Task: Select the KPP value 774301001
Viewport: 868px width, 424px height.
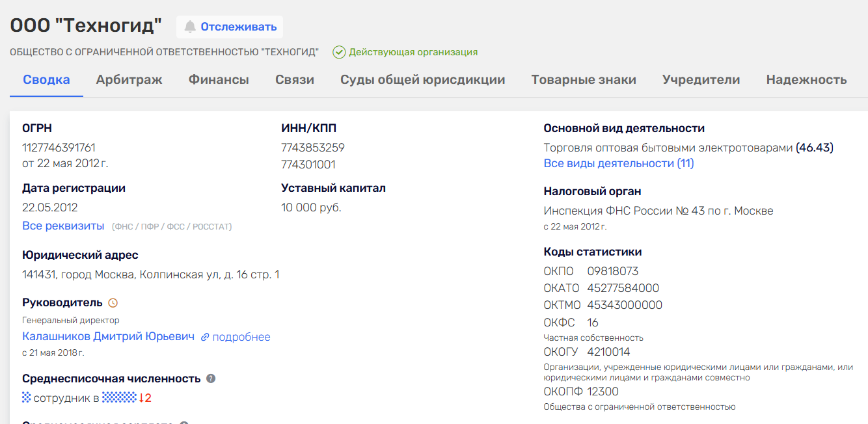Action: [308, 165]
